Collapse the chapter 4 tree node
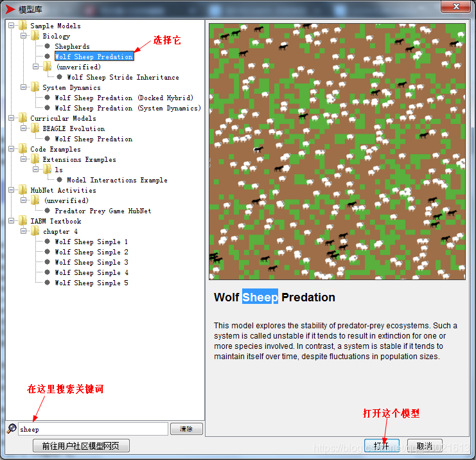The image size is (476, 460). tap(23, 231)
